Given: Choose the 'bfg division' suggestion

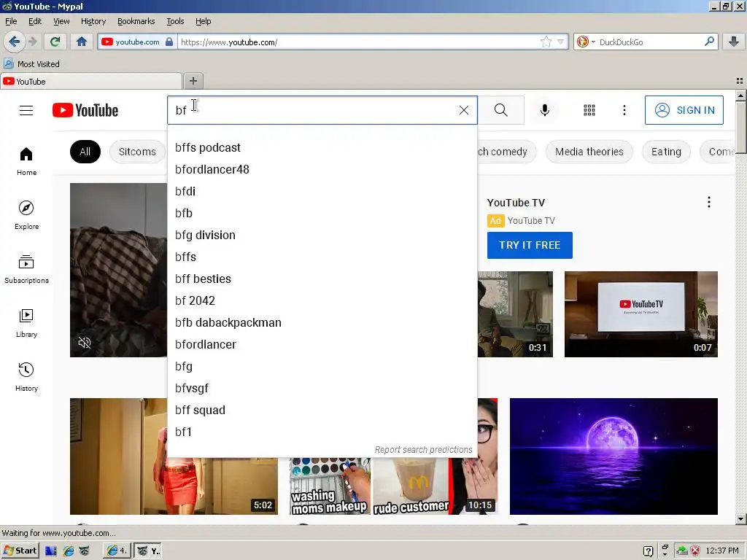Looking at the screenshot, I should click(322, 236).
